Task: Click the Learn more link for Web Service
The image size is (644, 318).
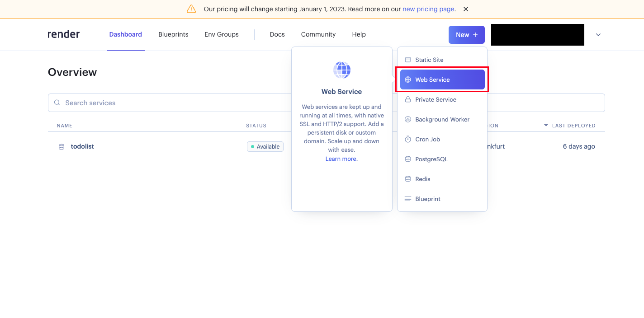Action: pyautogui.click(x=341, y=159)
